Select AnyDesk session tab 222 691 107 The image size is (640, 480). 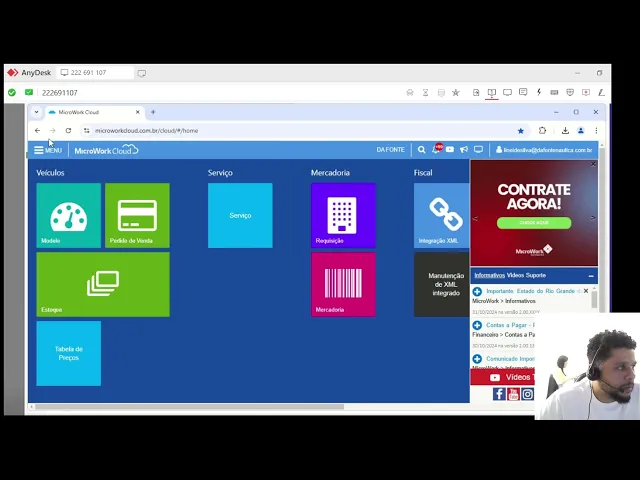[x=96, y=73]
